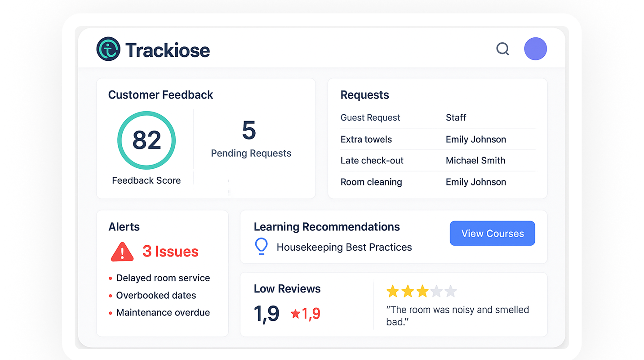Click the first yellow star in Low Reviews
The image size is (644, 360).
pyautogui.click(x=392, y=291)
